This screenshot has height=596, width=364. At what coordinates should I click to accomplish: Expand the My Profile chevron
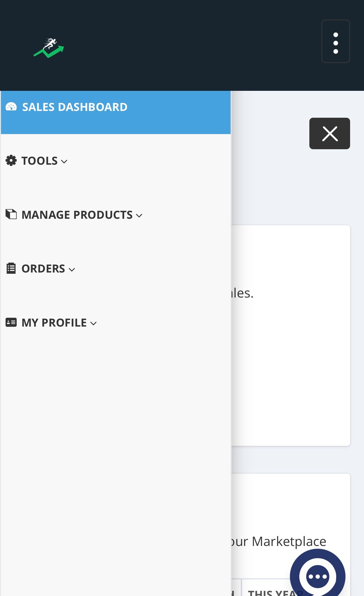pyautogui.click(x=94, y=323)
